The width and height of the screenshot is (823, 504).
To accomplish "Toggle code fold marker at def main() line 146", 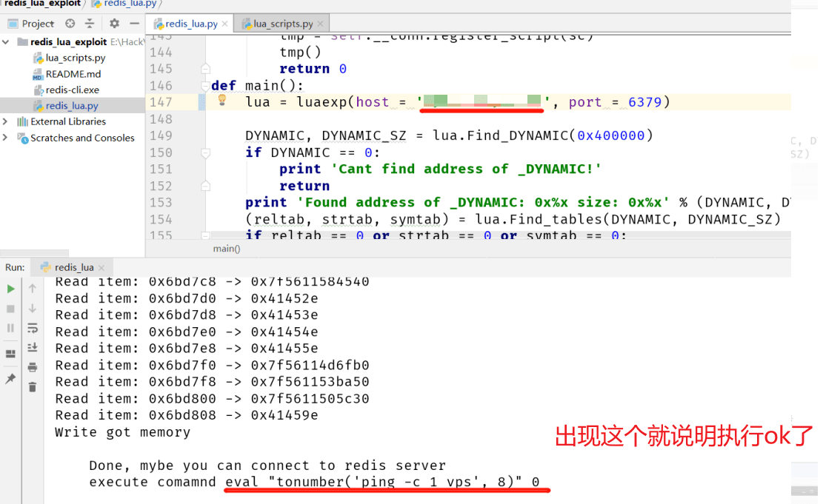I will [x=205, y=86].
